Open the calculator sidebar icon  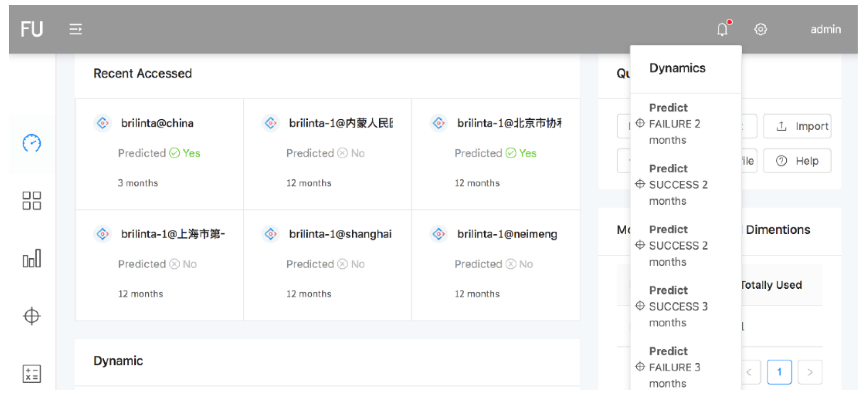click(x=32, y=373)
